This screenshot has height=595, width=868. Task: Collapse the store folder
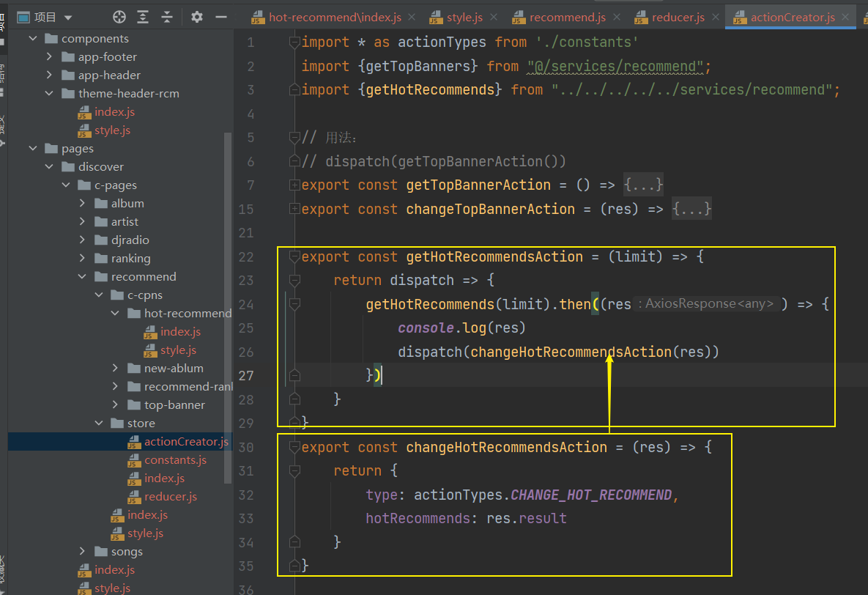coord(99,424)
